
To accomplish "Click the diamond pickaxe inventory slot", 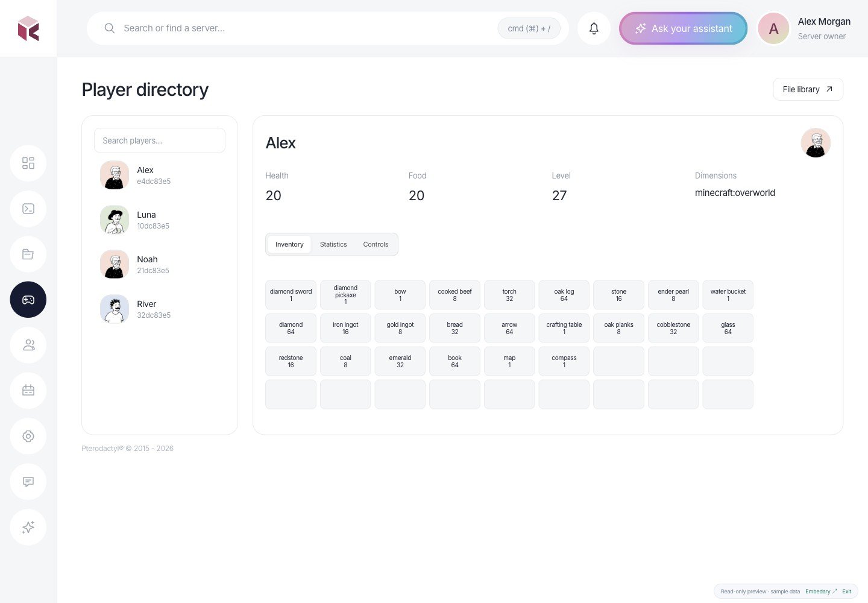I will [x=345, y=295].
